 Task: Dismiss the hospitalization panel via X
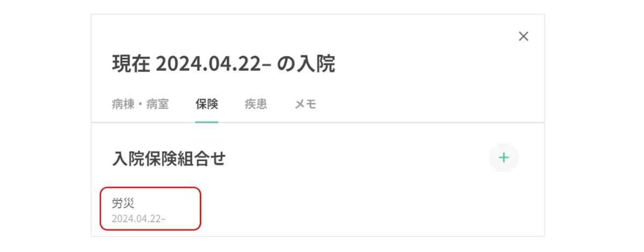point(523,36)
